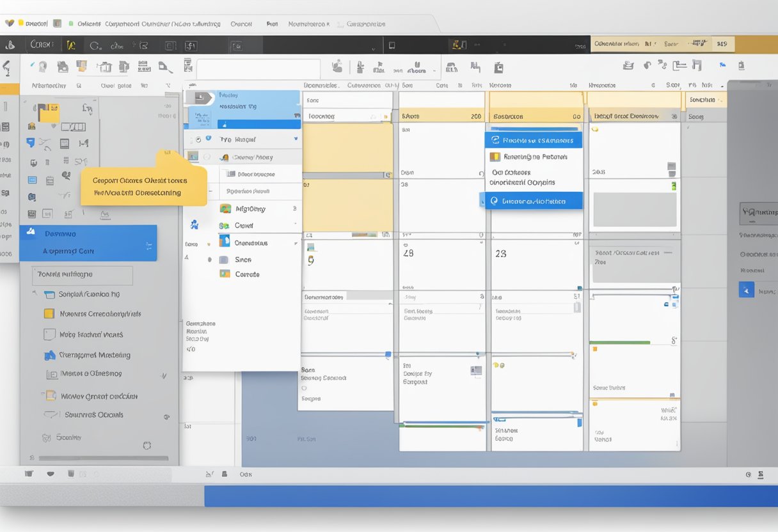
Task: Choose the lower blue popup entry with the magnifier icon
Action: (x=531, y=201)
